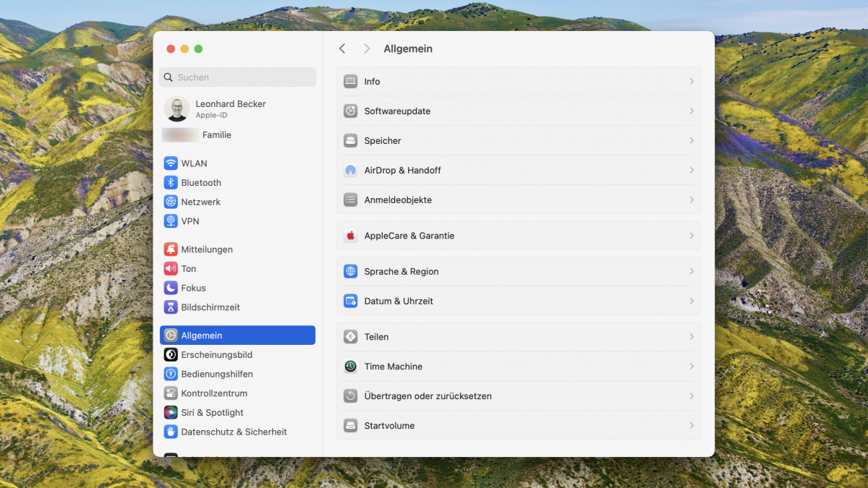This screenshot has height=488, width=868.
Task: Expand the Speicher row chevron
Action: 692,141
